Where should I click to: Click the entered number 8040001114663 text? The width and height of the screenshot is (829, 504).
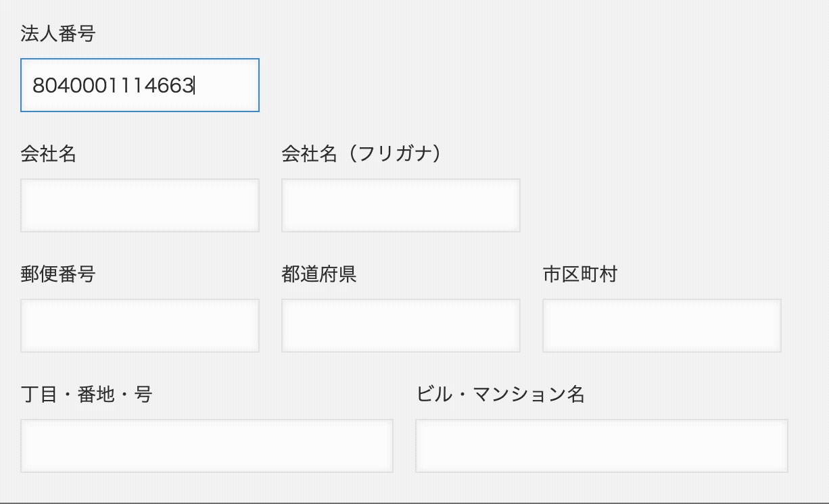[113, 86]
